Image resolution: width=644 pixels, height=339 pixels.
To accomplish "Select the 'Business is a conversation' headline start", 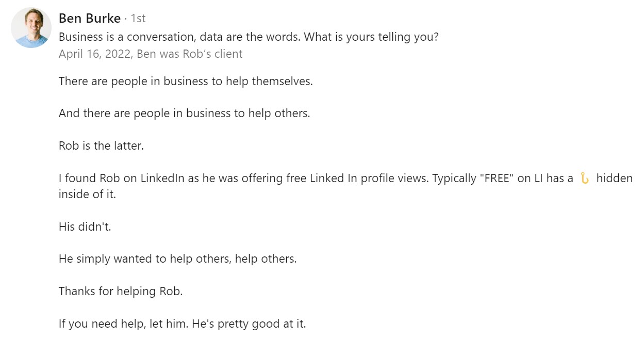I will click(x=136, y=37).
